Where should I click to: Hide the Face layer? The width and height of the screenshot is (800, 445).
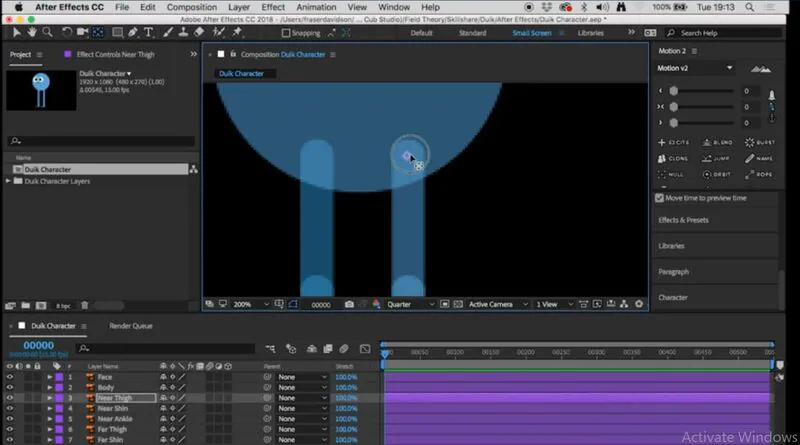coord(9,377)
